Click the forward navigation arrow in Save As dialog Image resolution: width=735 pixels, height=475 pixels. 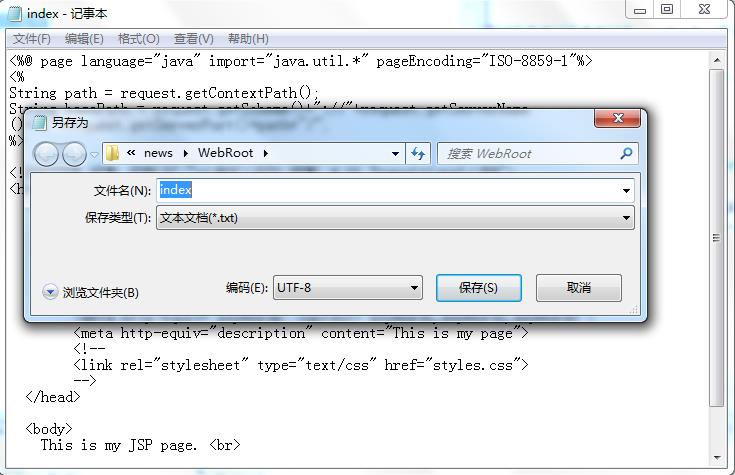click(x=74, y=154)
